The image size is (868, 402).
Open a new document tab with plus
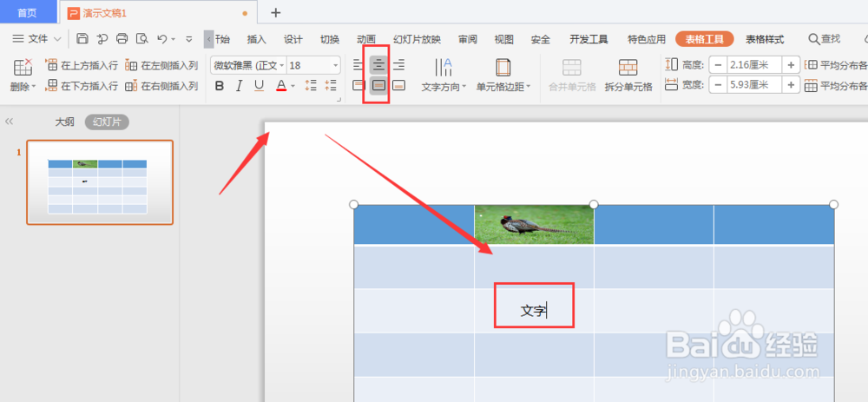pyautogui.click(x=276, y=13)
